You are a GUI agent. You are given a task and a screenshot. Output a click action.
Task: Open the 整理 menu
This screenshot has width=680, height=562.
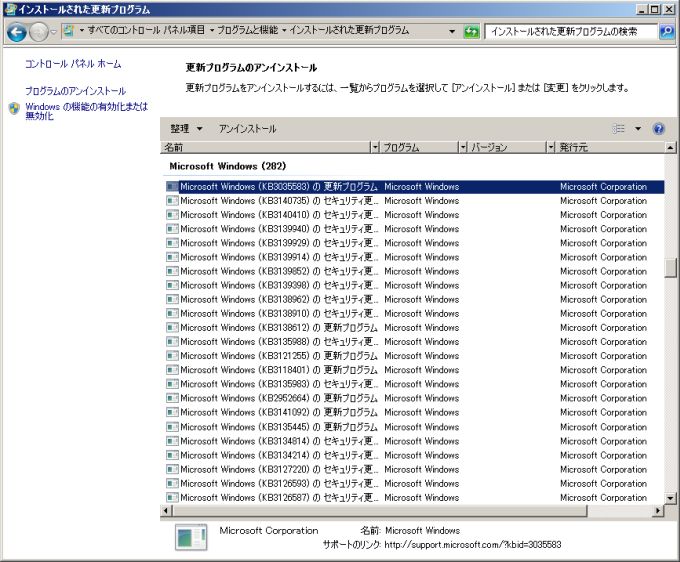(x=186, y=129)
